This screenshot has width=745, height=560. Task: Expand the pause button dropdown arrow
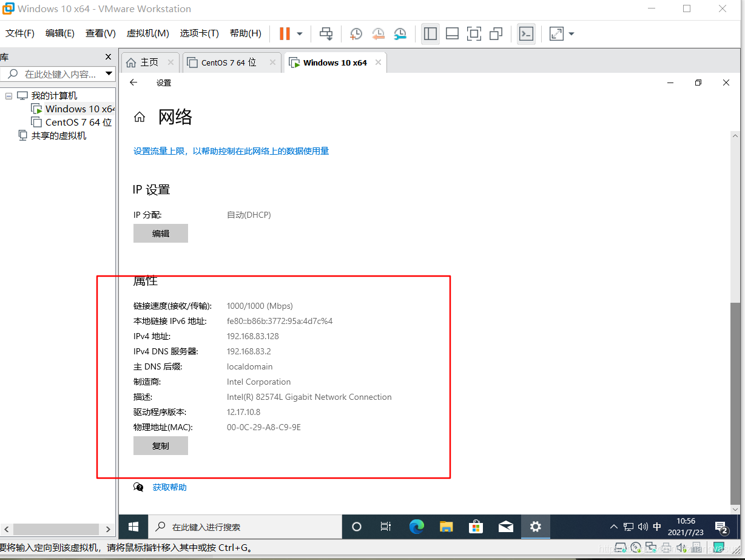[x=300, y=33]
